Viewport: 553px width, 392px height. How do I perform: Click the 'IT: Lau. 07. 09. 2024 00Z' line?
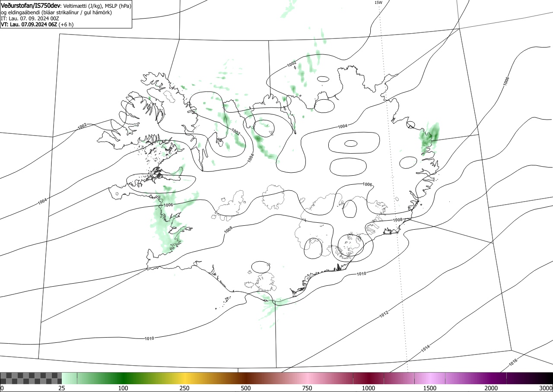tap(30, 19)
